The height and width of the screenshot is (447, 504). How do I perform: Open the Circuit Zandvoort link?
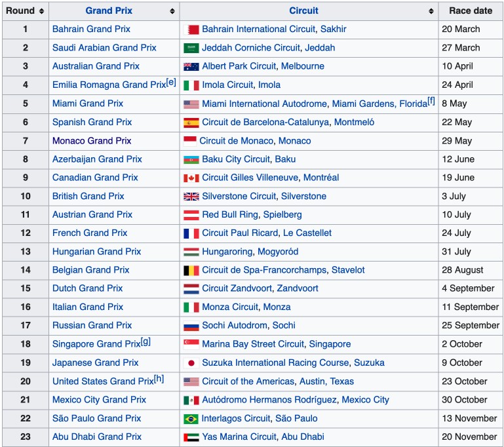click(x=237, y=288)
